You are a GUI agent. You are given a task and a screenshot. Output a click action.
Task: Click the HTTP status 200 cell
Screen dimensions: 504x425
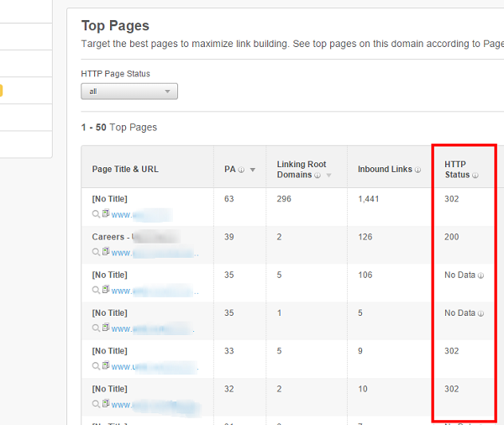click(x=452, y=237)
